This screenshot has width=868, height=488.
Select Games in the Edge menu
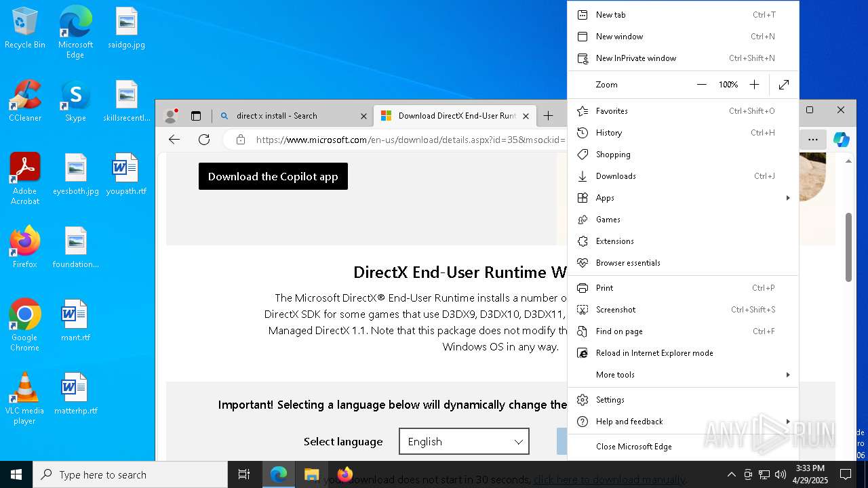tap(683, 220)
